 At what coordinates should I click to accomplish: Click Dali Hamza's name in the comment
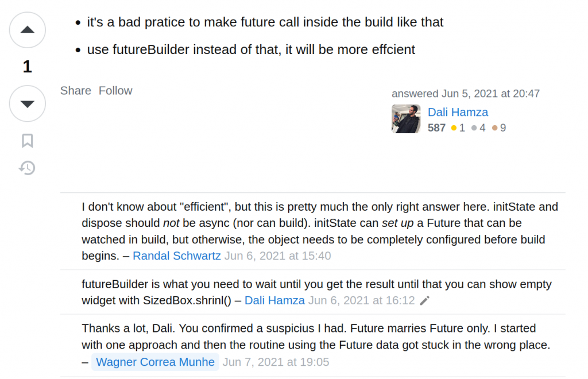tap(274, 300)
